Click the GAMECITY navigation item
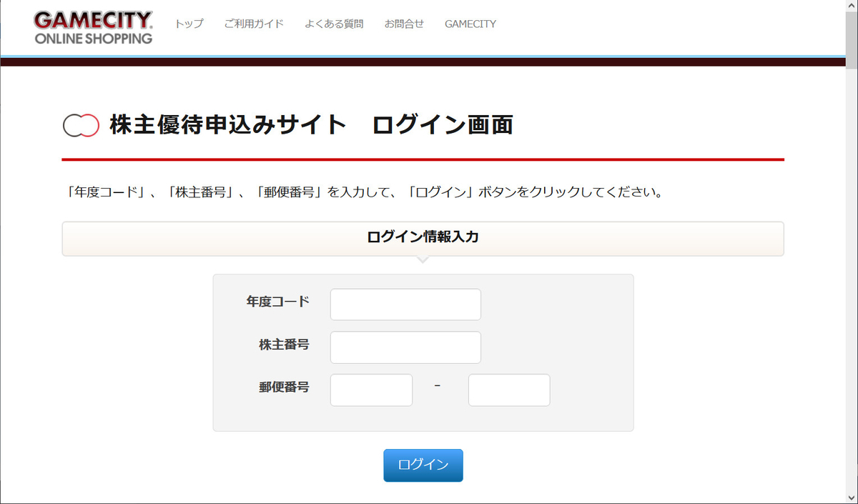This screenshot has height=504, width=858. tap(470, 24)
